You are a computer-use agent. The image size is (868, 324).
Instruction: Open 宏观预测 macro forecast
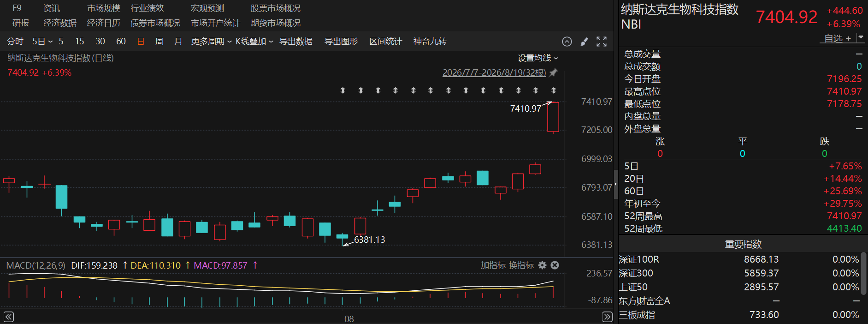(207, 8)
